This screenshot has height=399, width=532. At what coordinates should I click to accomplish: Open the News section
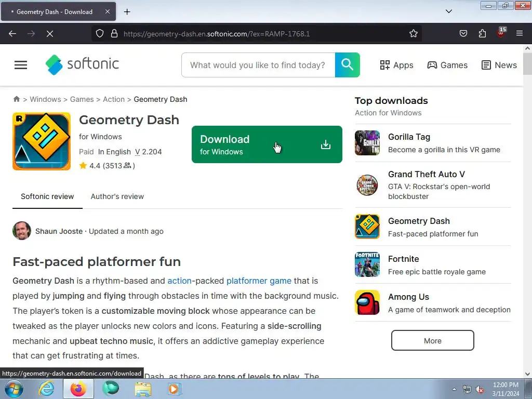coord(499,65)
